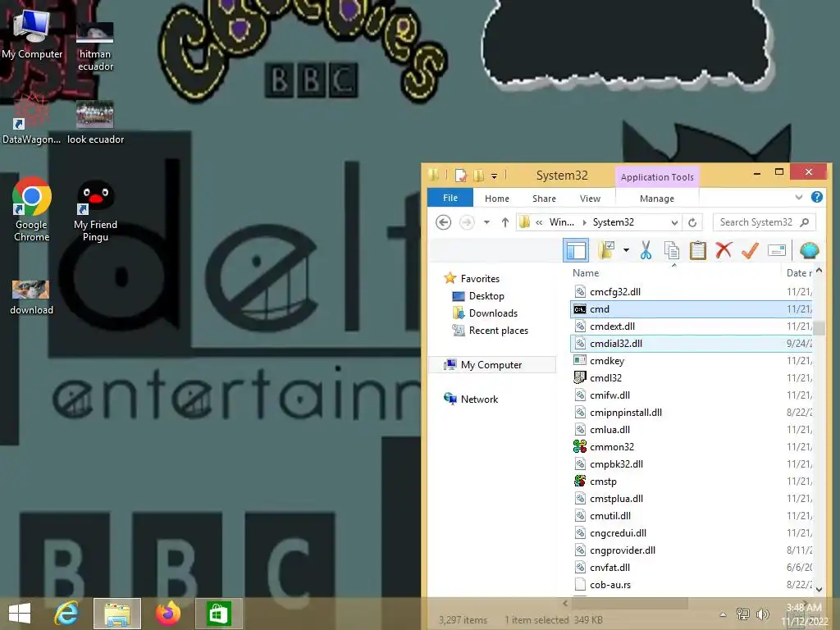The height and width of the screenshot is (630, 840).
Task: Click the Properties quick access icon
Action: coord(460,176)
